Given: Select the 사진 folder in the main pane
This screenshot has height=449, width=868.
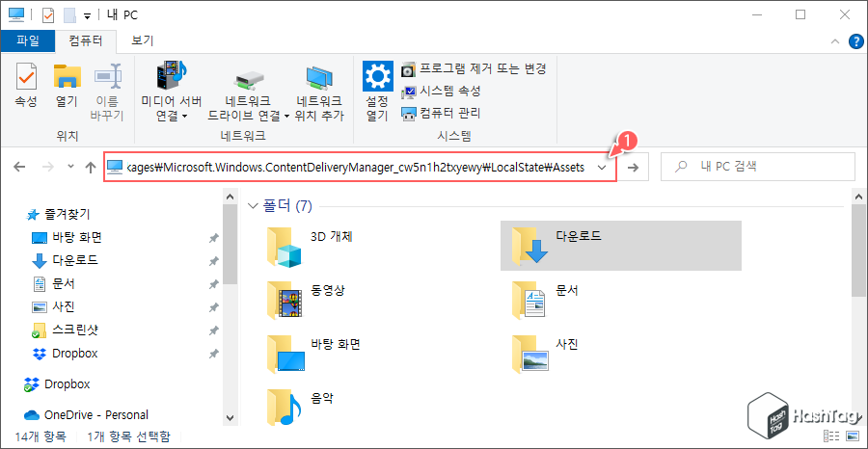Looking at the screenshot, I should click(547, 354).
